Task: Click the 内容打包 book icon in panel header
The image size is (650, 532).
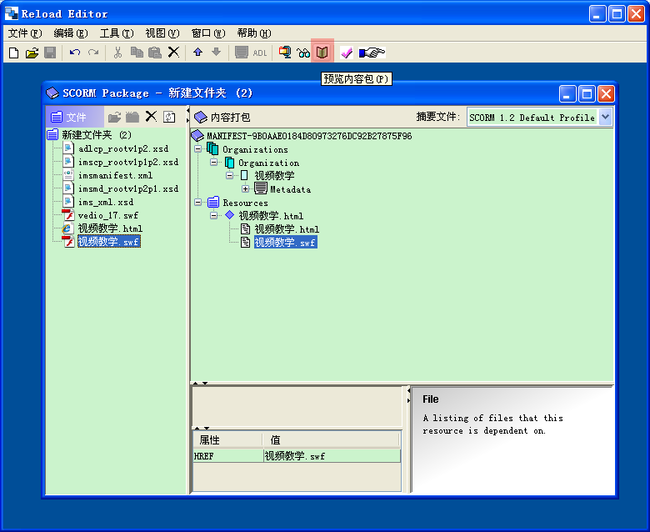Action: (x=201, y=117)
